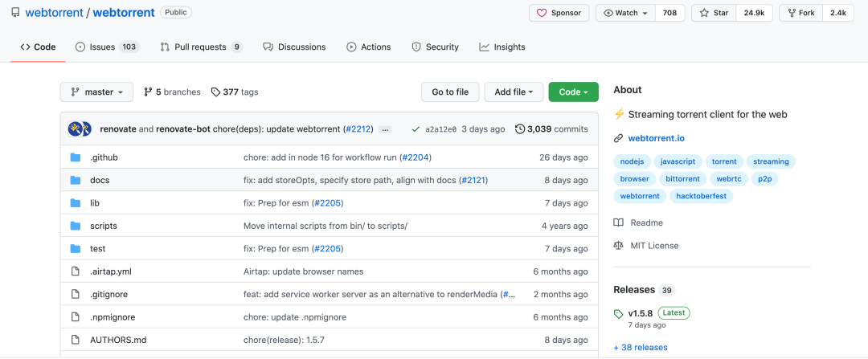Viewport: 868px width, 359px height.
Task: Open the + 38 releases link
Action: (640, 347)
